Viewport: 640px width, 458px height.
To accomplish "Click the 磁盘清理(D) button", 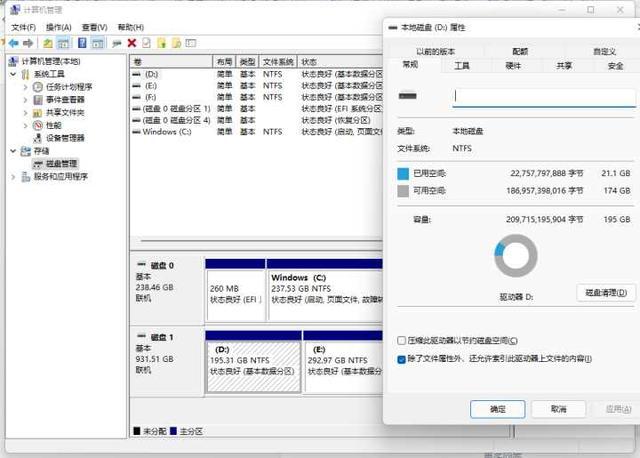I will pos(607,292).
